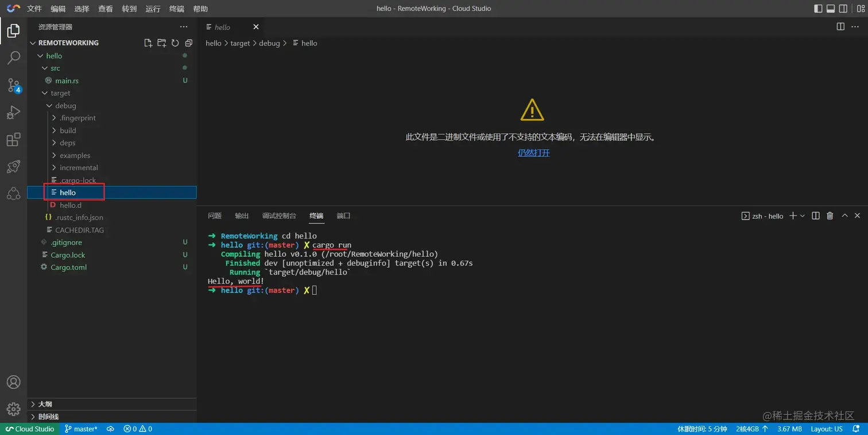The width and height of the screenshot is (868, 435).
Task: Toggle the secondary sidebar layout button
Action: [843, 9]
